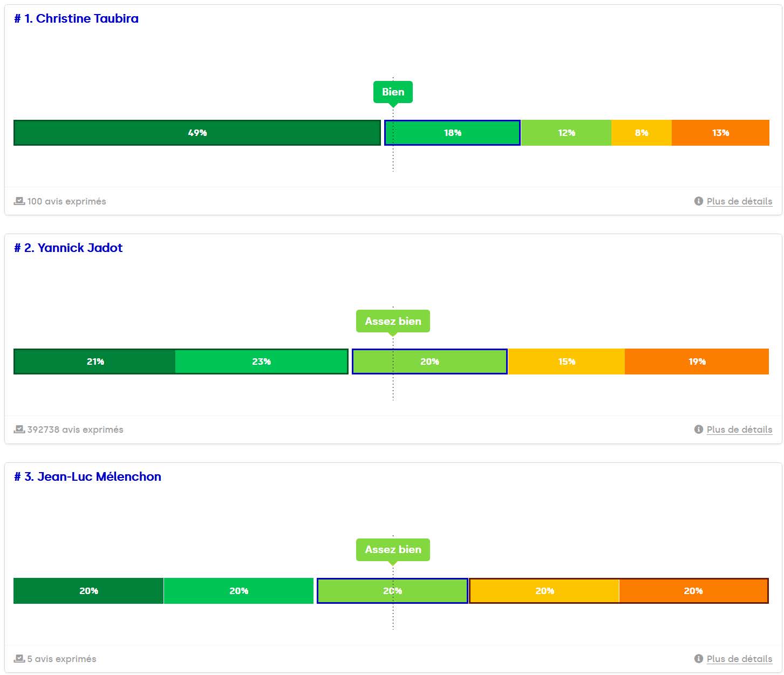The height and width of the screenshot is (675, 784).
Task: Click info icon in Jean-Luc Mélenchon card
Action: point(698,659)
